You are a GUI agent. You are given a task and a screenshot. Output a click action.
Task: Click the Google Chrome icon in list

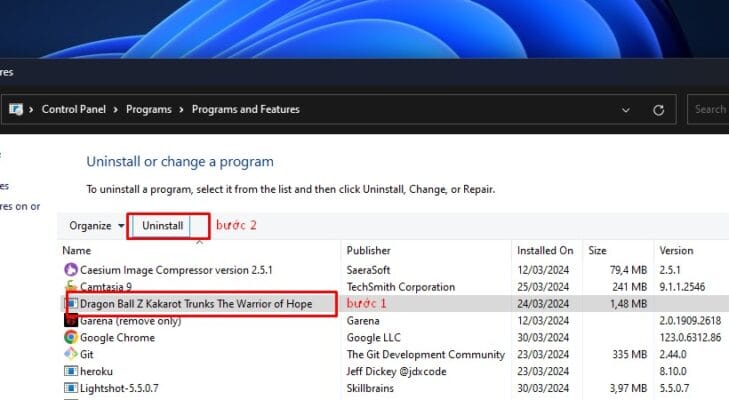(71, 337)
